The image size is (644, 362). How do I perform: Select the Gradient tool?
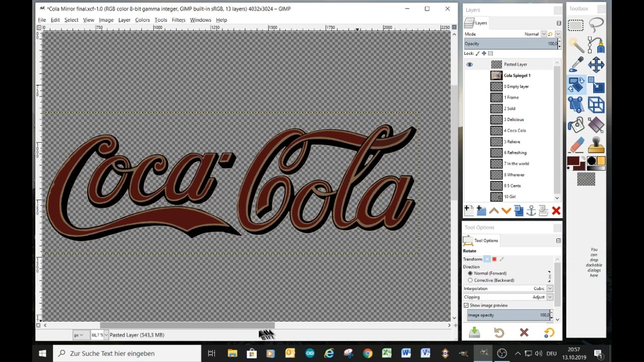click(x=596, y=124)
